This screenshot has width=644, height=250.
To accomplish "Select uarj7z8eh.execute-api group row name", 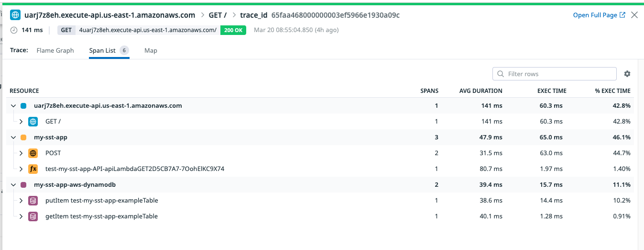I will click(x=108, y=106).
